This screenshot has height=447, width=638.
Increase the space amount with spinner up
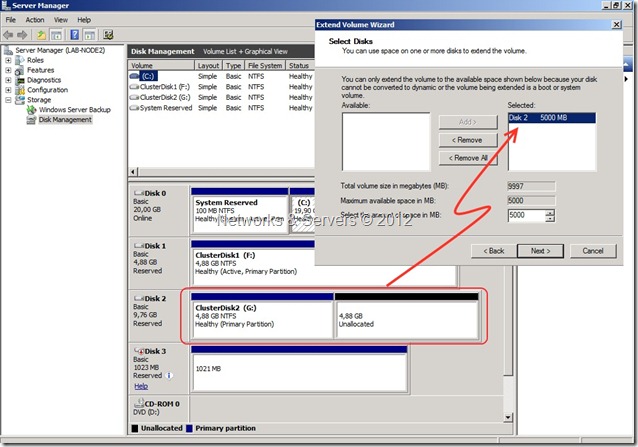pos(550,212)
